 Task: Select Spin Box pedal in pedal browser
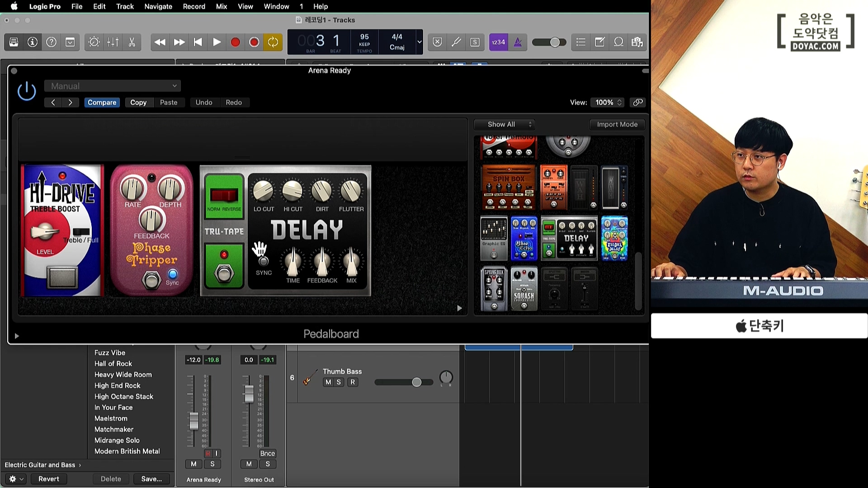(509, 187)
